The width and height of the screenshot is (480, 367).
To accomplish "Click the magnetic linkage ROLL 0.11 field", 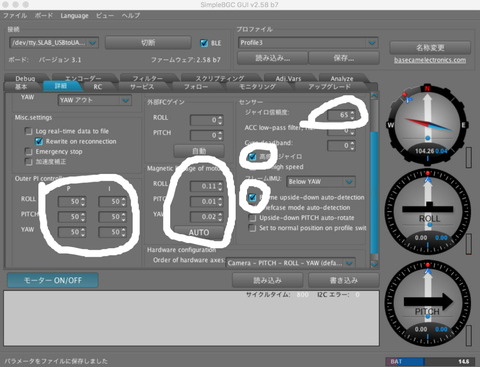I will pos(207,186).
